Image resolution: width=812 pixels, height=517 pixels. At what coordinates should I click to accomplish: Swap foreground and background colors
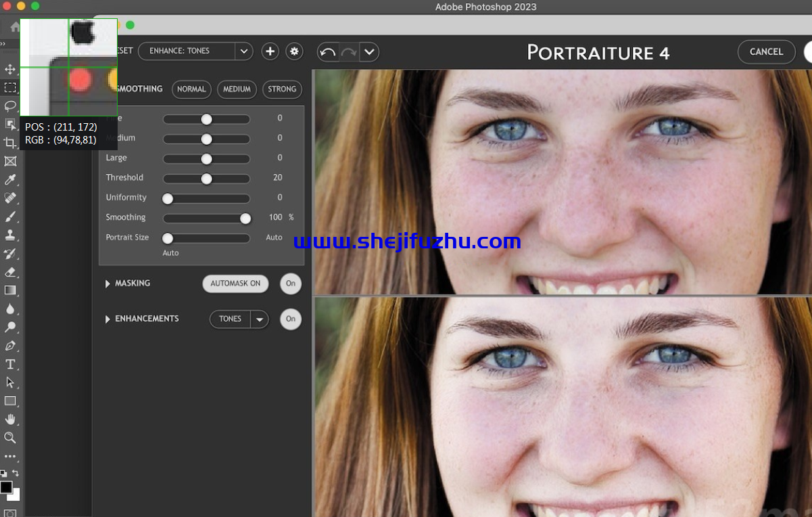(x=16, y=473)
